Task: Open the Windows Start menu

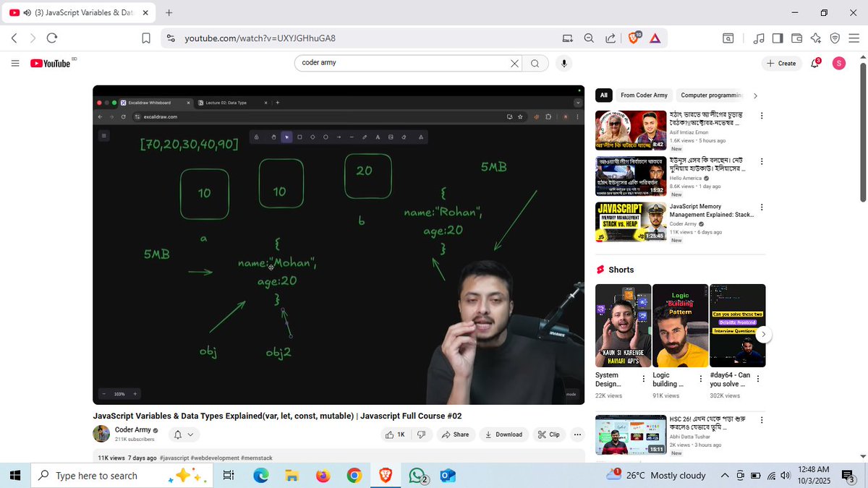Action: pyautogui.click(x=15, y=475)
